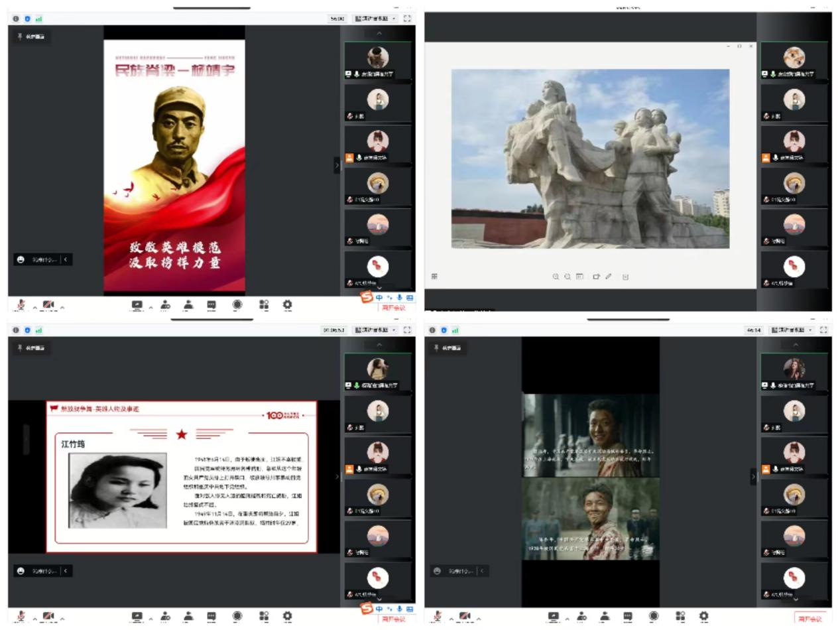Start recording in the bottom-left meeting toolbar
840x630 pixels.
click(237, 617)
